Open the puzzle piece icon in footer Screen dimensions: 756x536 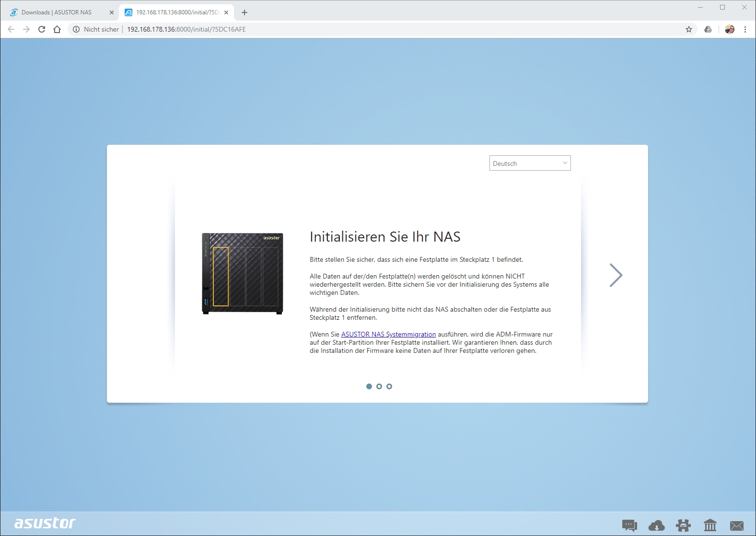(683, 525)
